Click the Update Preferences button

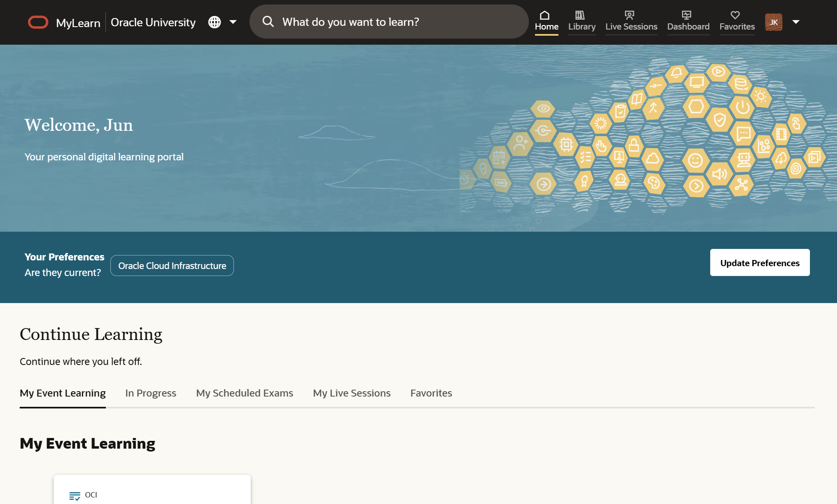[x=759, y=262]
